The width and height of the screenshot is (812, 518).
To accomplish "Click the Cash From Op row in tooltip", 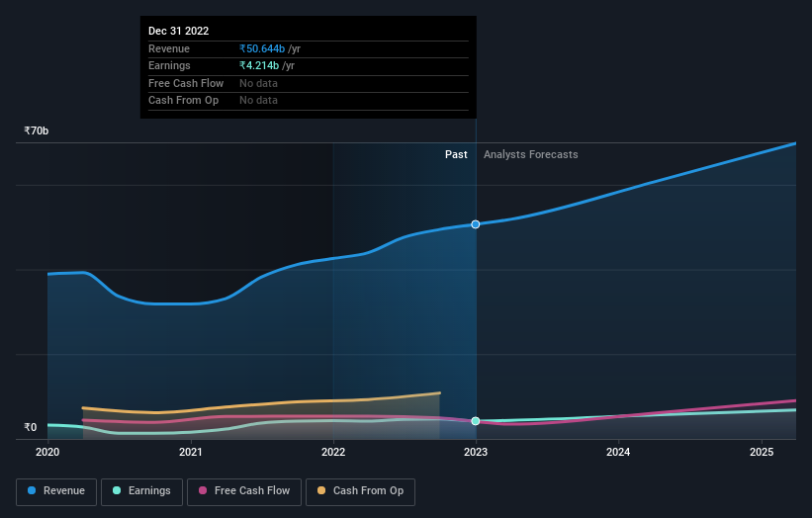I will pos(309,101).
